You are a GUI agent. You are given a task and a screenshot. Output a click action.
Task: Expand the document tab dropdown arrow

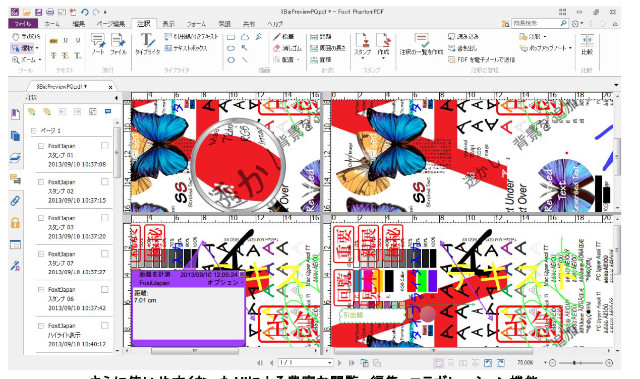pos(85,86)
